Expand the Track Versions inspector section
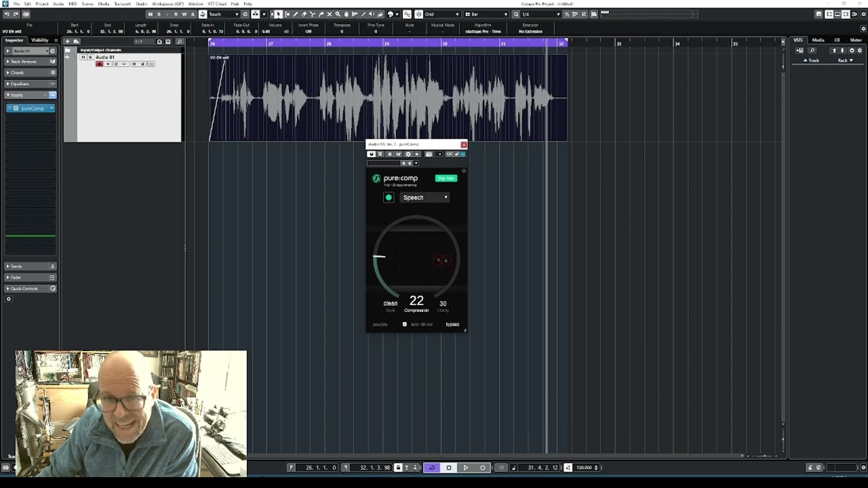 click(x=31, y=62)
